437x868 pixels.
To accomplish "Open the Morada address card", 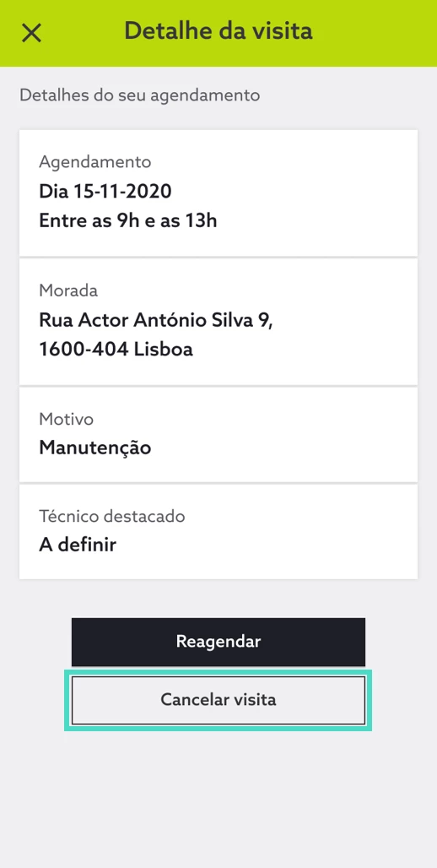I will (218, 321).
